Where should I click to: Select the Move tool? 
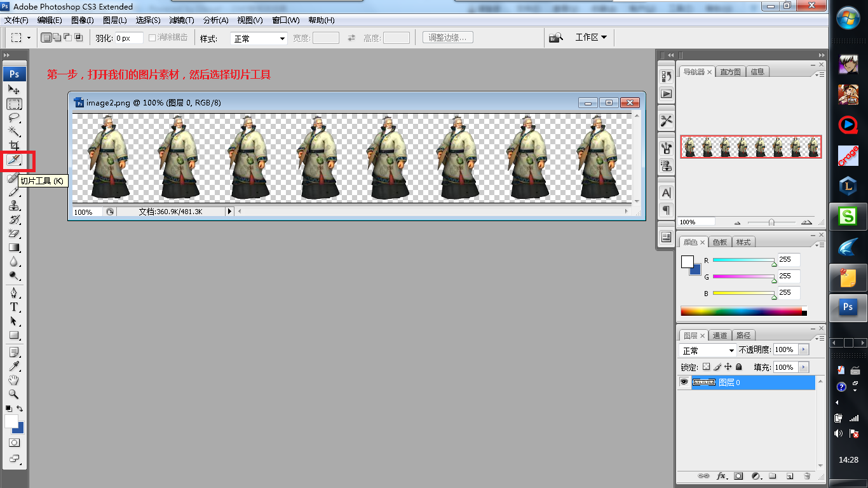14,90
